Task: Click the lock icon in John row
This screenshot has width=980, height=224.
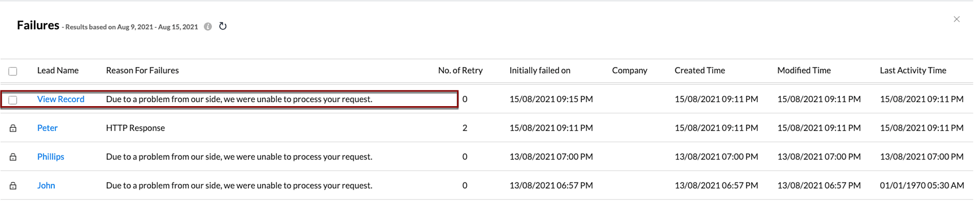Action: 13,186
